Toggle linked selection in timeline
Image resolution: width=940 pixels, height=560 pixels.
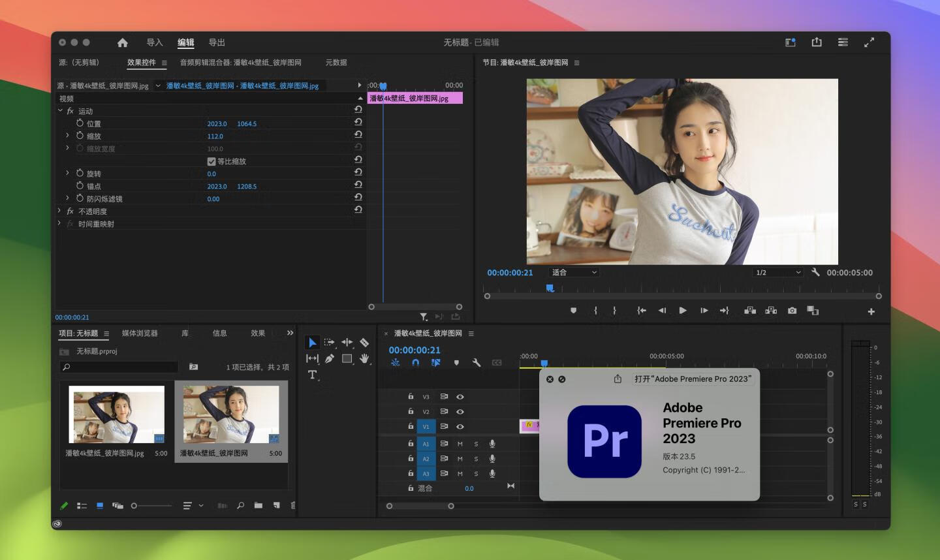tap(435, 362)
